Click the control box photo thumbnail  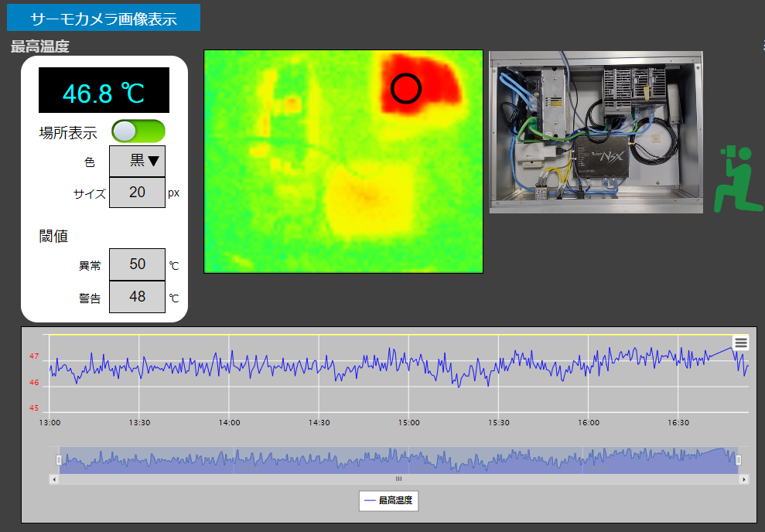pos(596,132)
